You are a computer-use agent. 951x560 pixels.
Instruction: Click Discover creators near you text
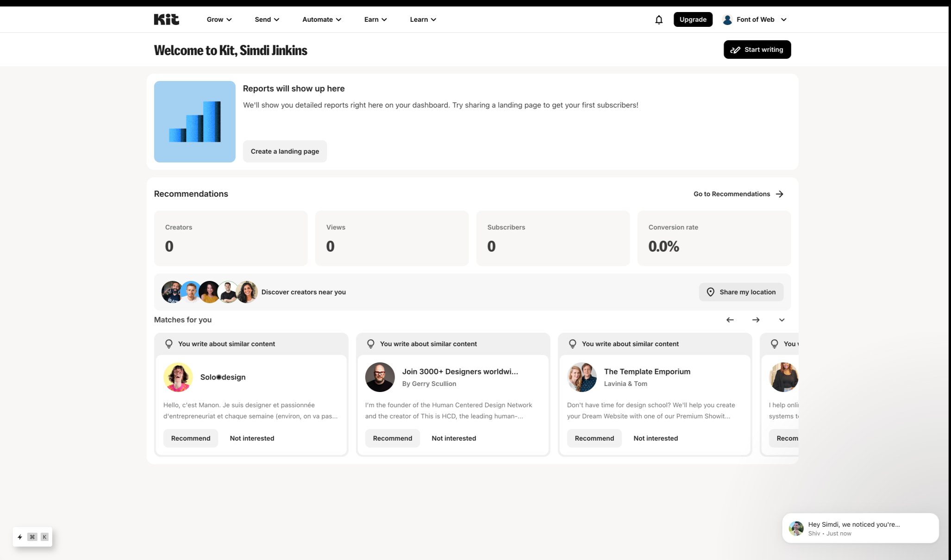pyautogui.click(x=303, y=292)
